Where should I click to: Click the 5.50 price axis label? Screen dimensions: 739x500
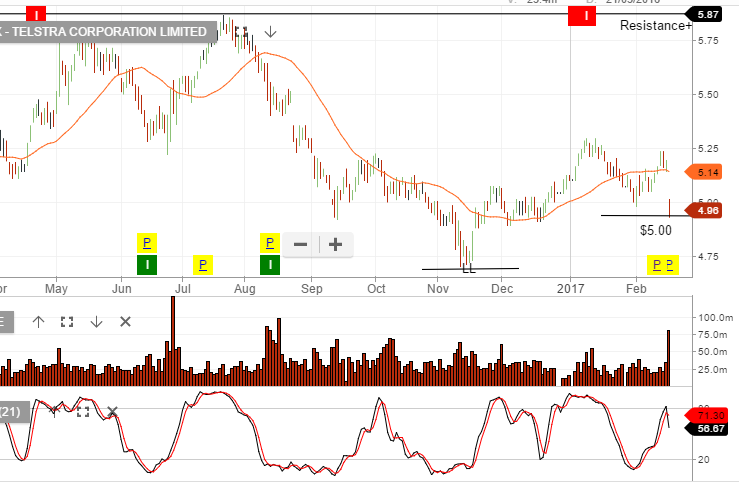coord(708,95)
